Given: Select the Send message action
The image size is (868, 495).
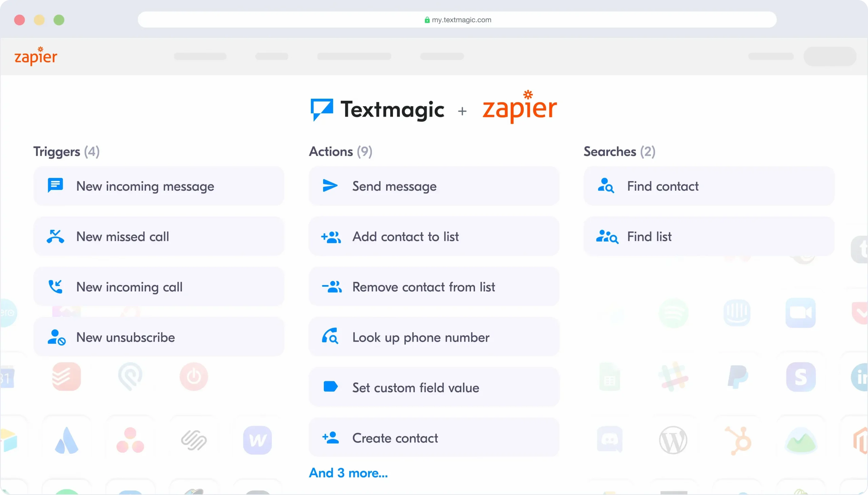Looking at the screenshot, I should click(434, 186).
